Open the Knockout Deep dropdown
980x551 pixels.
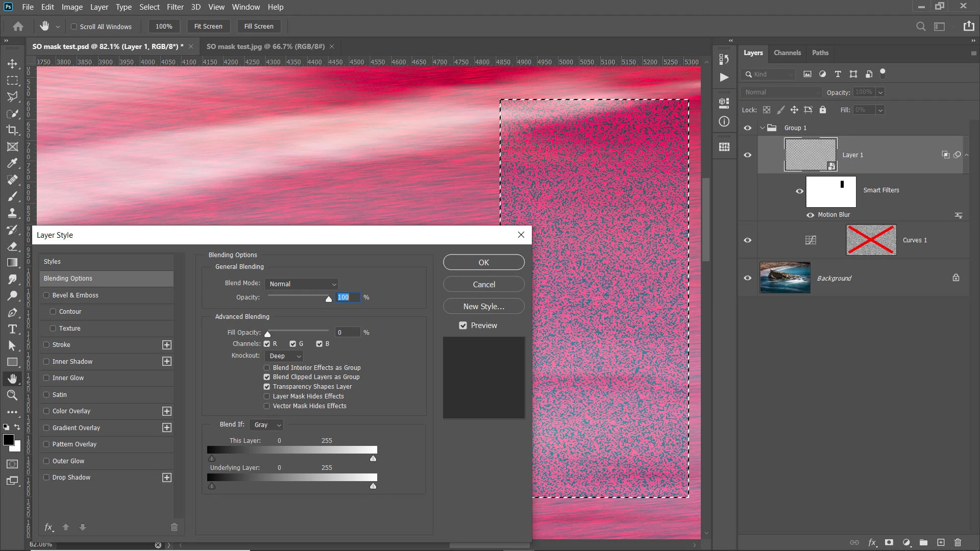(x=284, y=356)
